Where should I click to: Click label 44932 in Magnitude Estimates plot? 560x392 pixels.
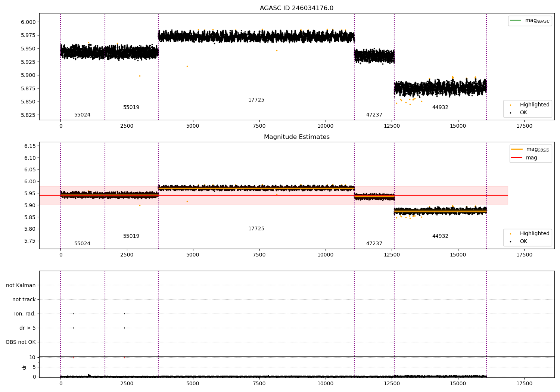coord(440,236)
